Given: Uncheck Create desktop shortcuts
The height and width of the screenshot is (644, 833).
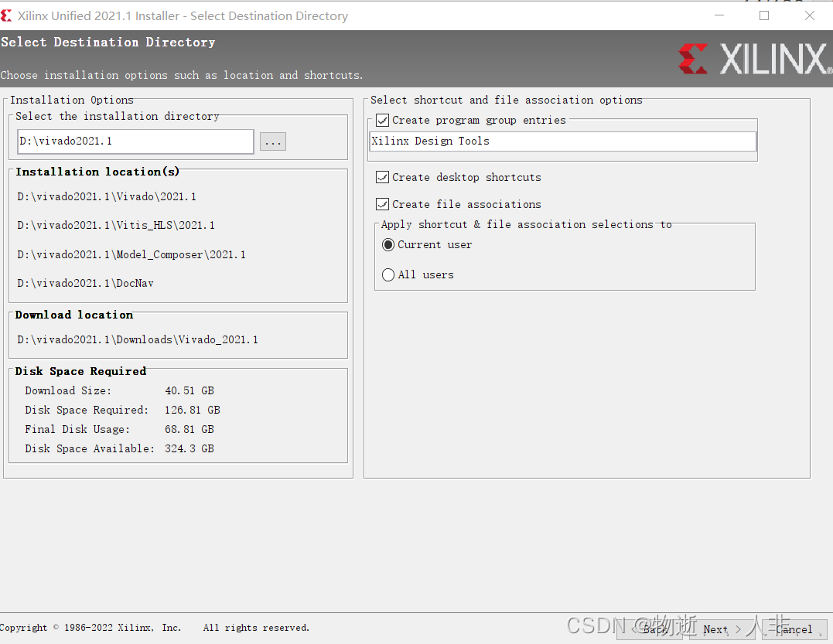Looking at the screenshot, I should point(383,177).
